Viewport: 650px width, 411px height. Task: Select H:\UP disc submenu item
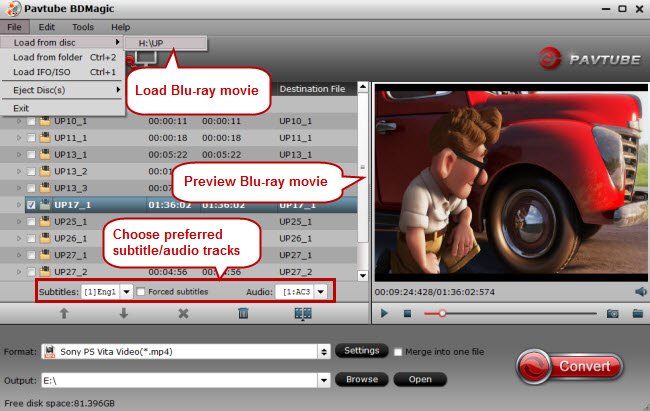165,43
